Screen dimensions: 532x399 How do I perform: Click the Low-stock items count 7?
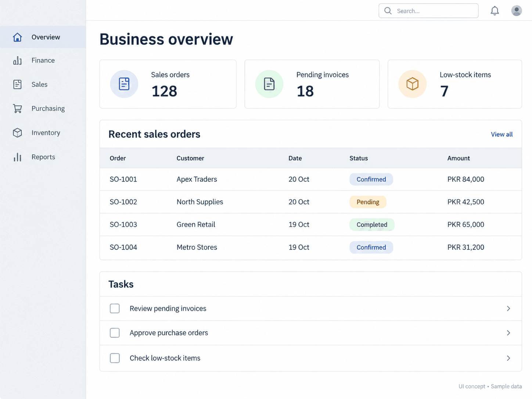[444, 91]
